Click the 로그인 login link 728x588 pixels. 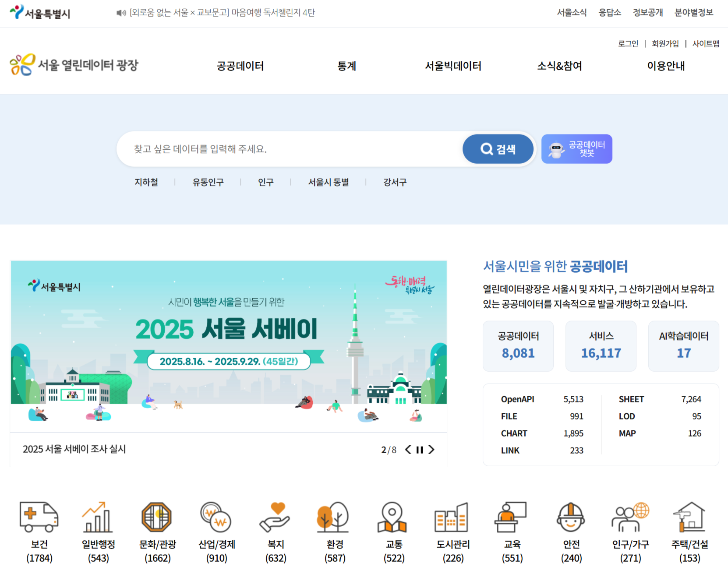click(628, 44)
